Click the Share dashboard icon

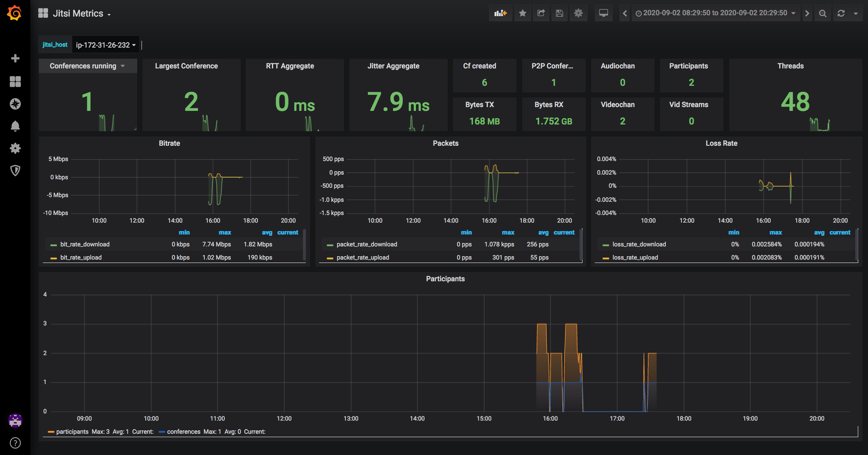coord(541,13)
